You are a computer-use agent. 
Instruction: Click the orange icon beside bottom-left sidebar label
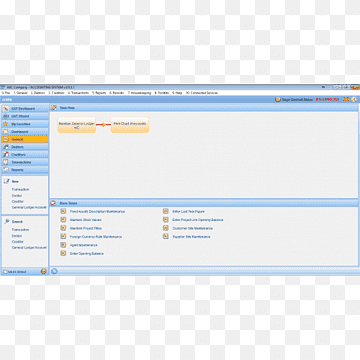(x=44, y=272)
